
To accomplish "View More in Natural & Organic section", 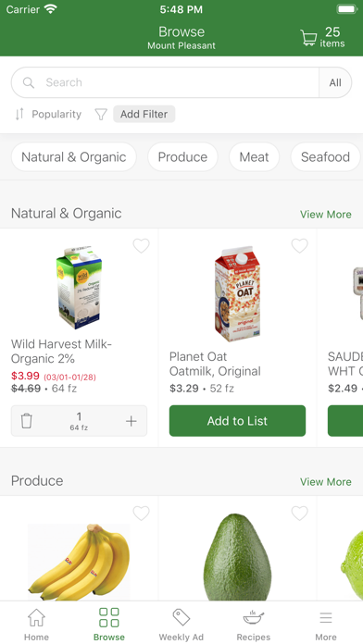I will point(326,215).
